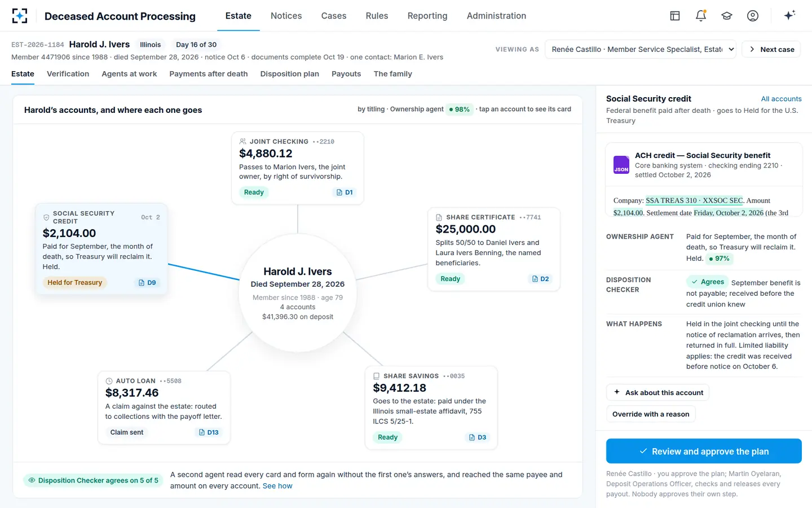This screenshot has height=508, width=812.
Task: Open the notifications bell
Action: click(701, 16)
